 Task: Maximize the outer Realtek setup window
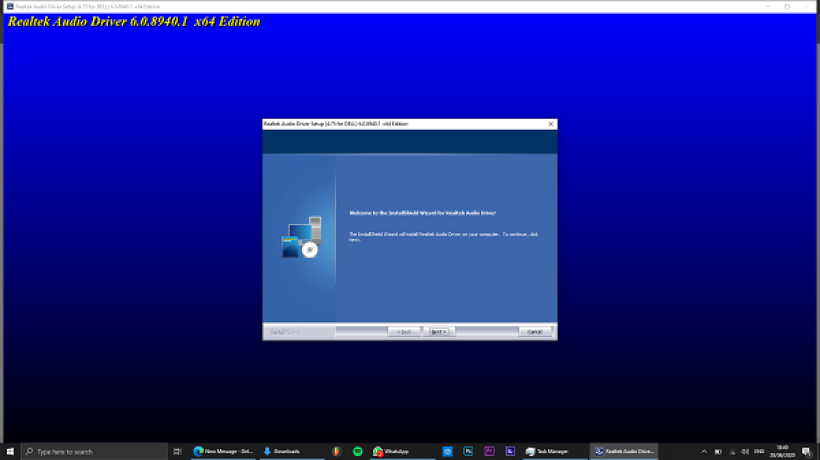click(x=787, y=6)
